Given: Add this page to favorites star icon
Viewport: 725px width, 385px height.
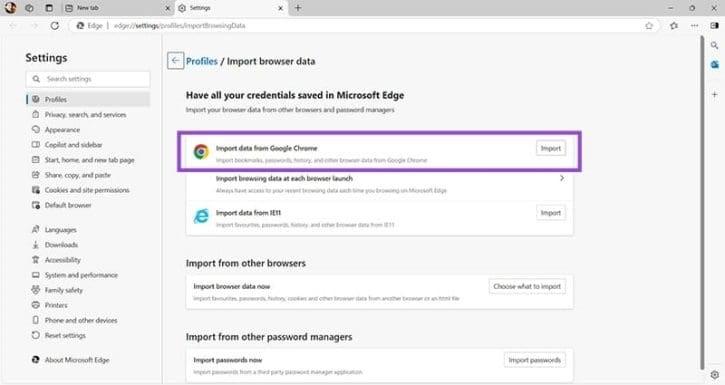Looking at the screenshot, I should click(x=649, y=25).
